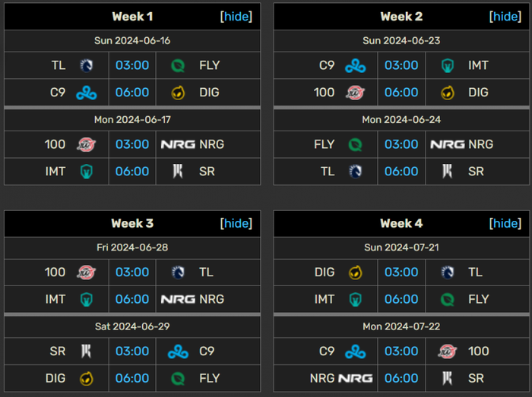The height and width of the screenshot is (397, 532).
Task: Open 06:00 time for 100 vs DIG Week 2
Action: point(401,93)
